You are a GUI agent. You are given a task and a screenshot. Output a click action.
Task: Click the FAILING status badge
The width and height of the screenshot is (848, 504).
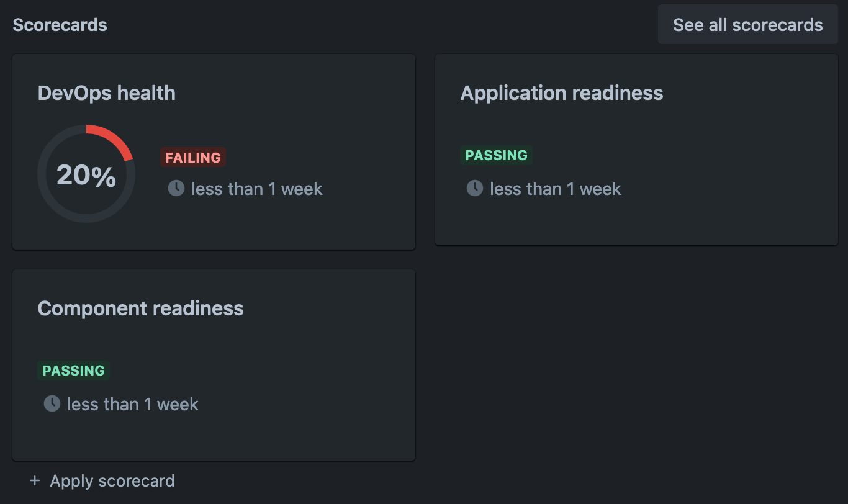193,158
